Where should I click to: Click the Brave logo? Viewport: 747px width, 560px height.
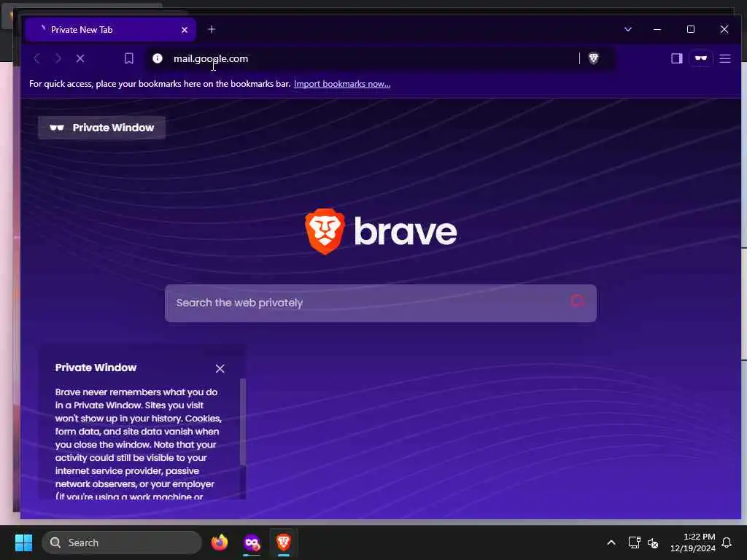[381, 231]
